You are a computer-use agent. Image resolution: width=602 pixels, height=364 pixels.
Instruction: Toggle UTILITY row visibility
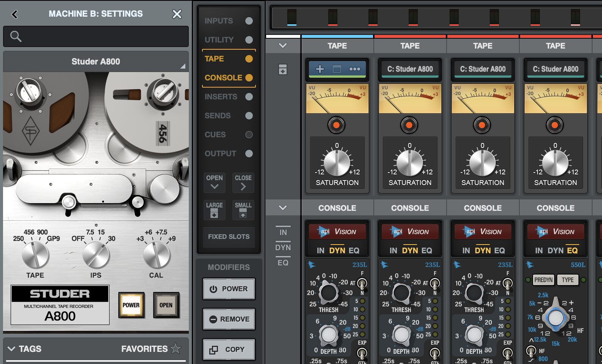tap(249, 40)
